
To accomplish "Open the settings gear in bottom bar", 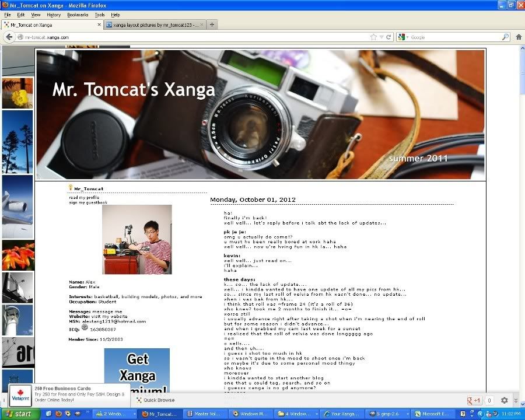I will coord(504,400).
